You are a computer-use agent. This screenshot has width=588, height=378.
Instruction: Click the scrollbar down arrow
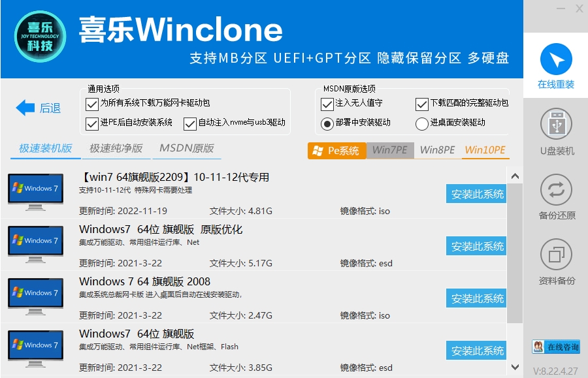click(x=515, y=367)
